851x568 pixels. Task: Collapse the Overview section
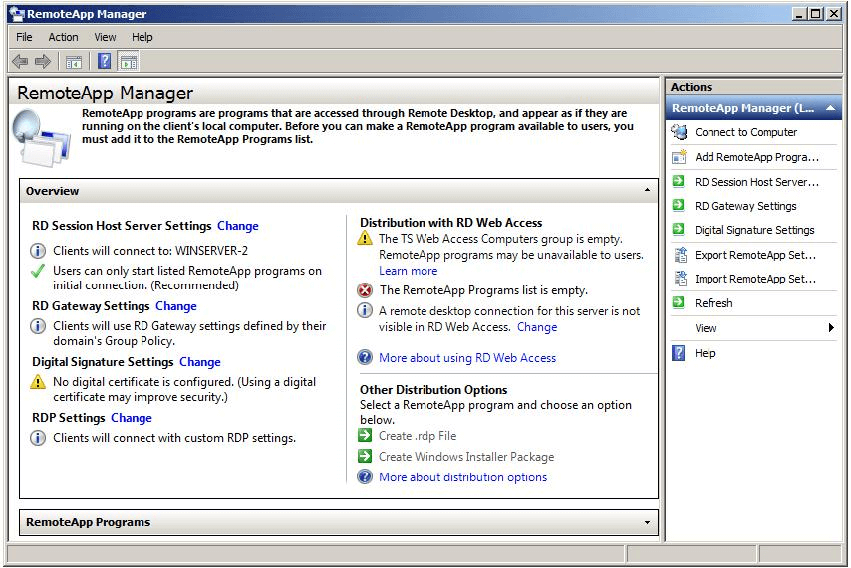647,191
